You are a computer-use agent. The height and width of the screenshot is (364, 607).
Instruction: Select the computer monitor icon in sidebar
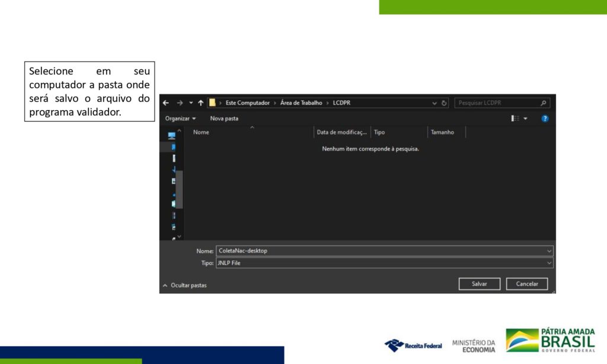point(171,136)
